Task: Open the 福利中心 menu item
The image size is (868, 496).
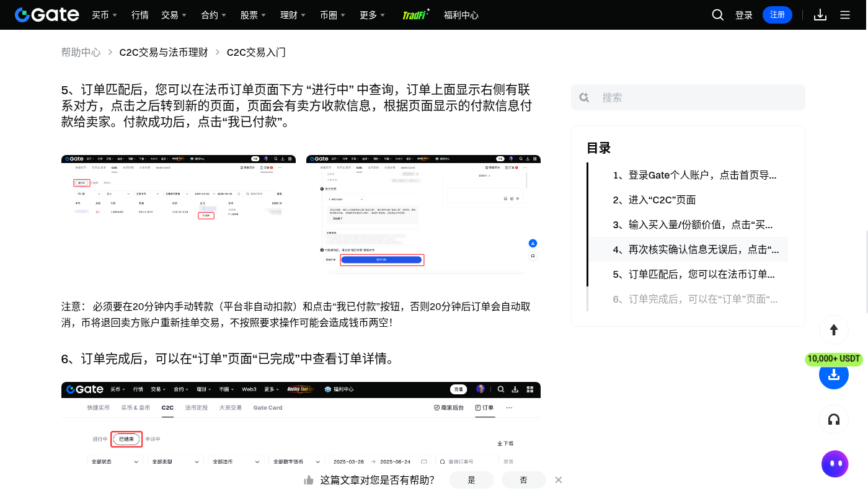Action: [461, 15]
